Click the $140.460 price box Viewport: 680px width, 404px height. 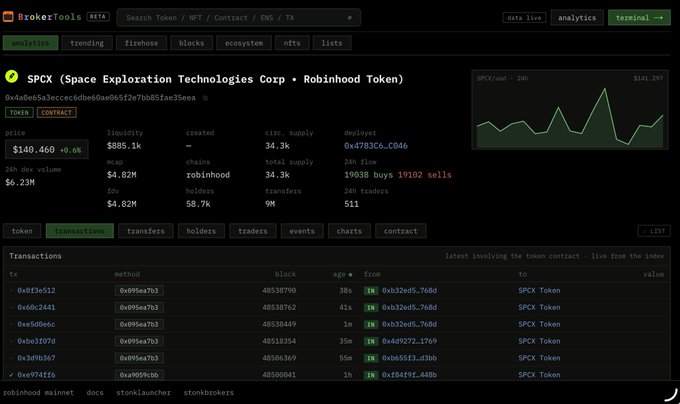[x=47, y=150]
